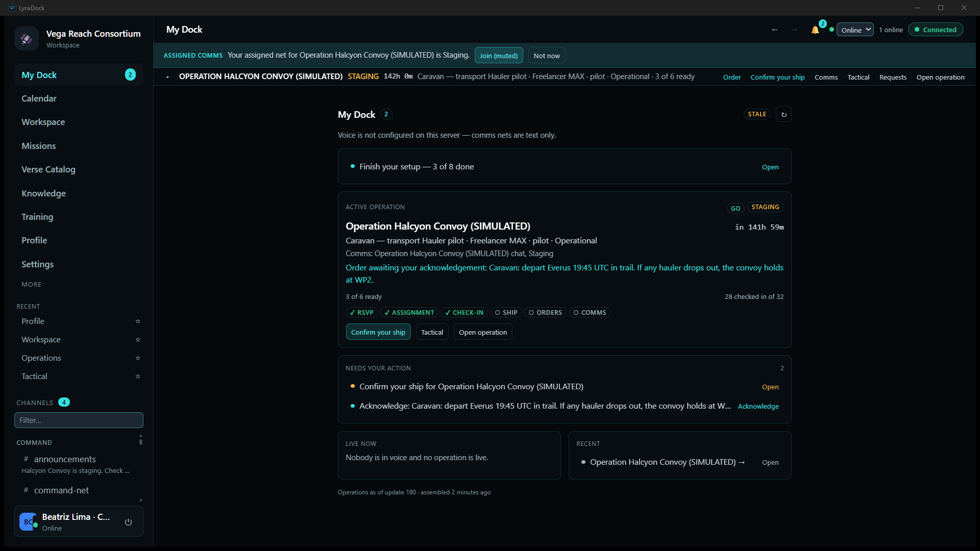This screenshot has width=980, height=551.
Task: Click Join (muted) button
Action: [x=499, y=56]
